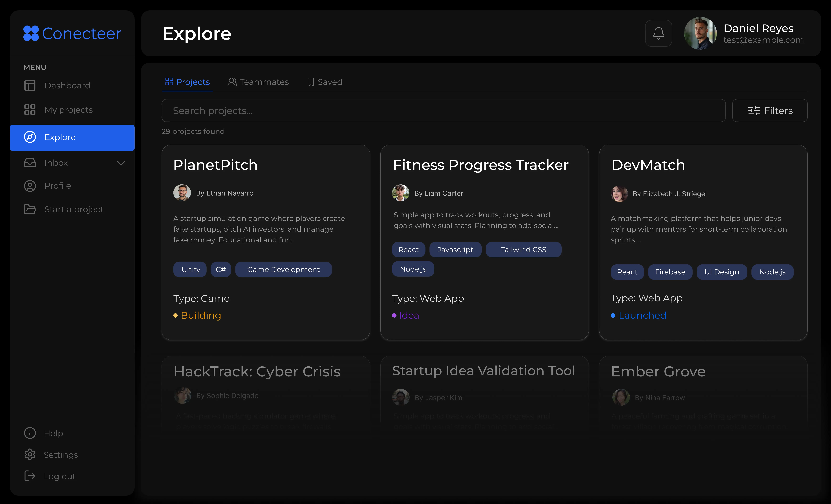Click Daniel Reyes profile photo
Viewport: 831px width, 504px height.
(700, 33)
